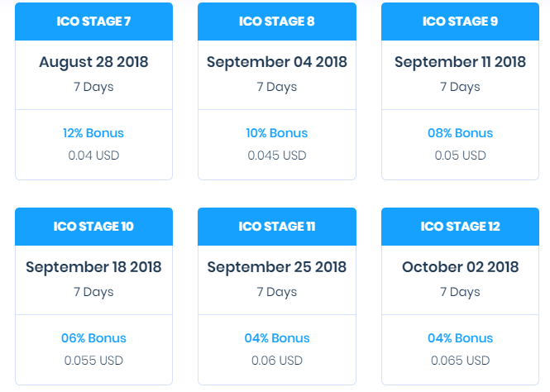Click the 08% Bonus link
This screenshot has height=392, width=550.
(460, 133)
